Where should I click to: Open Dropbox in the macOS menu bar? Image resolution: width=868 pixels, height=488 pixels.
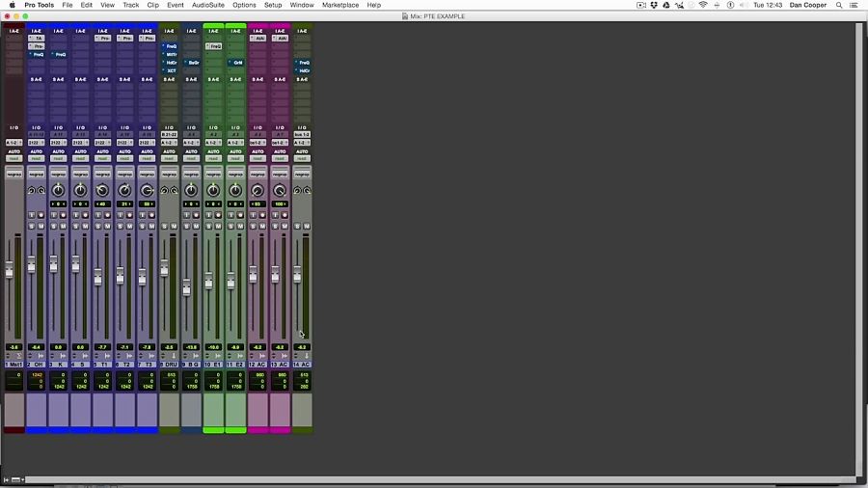click(655, 5)
